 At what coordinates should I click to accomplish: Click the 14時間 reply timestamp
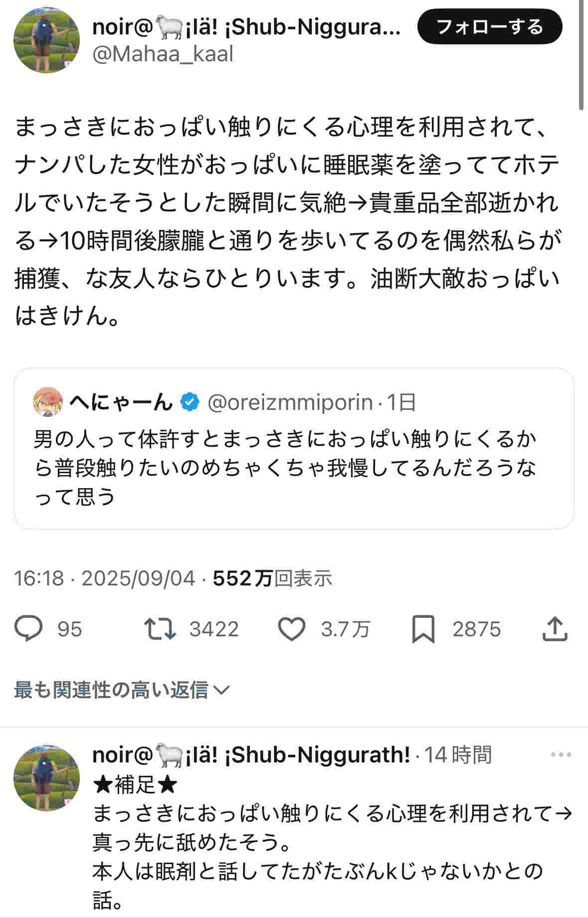click(457, 754)
